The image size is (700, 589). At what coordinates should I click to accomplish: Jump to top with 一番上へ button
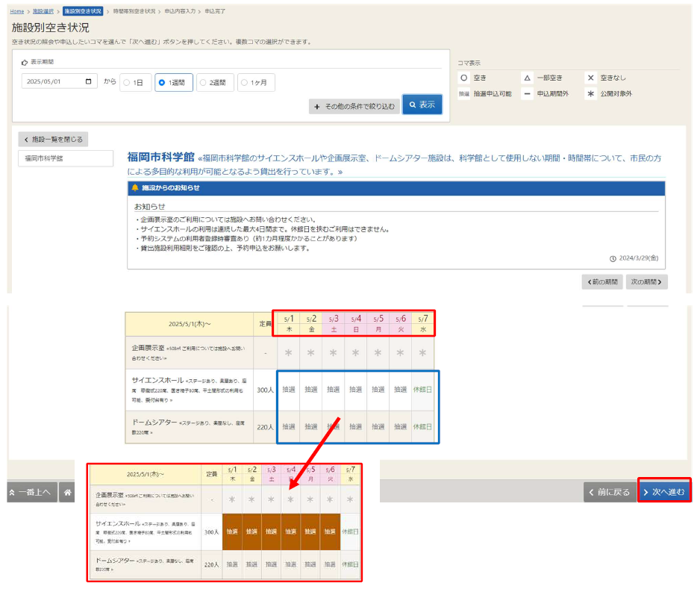(32, 492)
